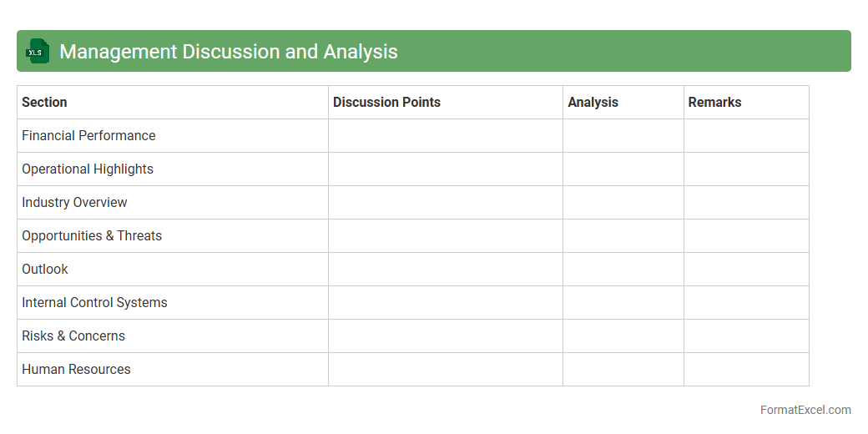
Task: Select the Analysis column header
Action: 593,102
